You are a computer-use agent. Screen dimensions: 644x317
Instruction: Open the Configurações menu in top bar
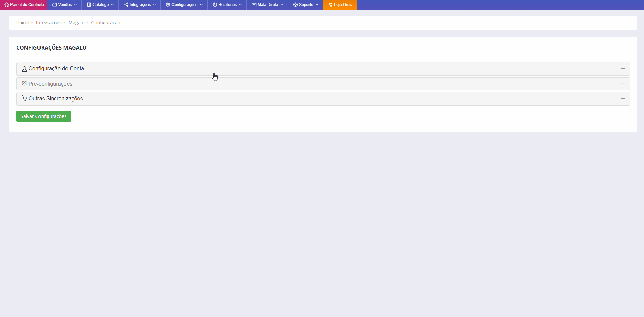coord(184,5)
